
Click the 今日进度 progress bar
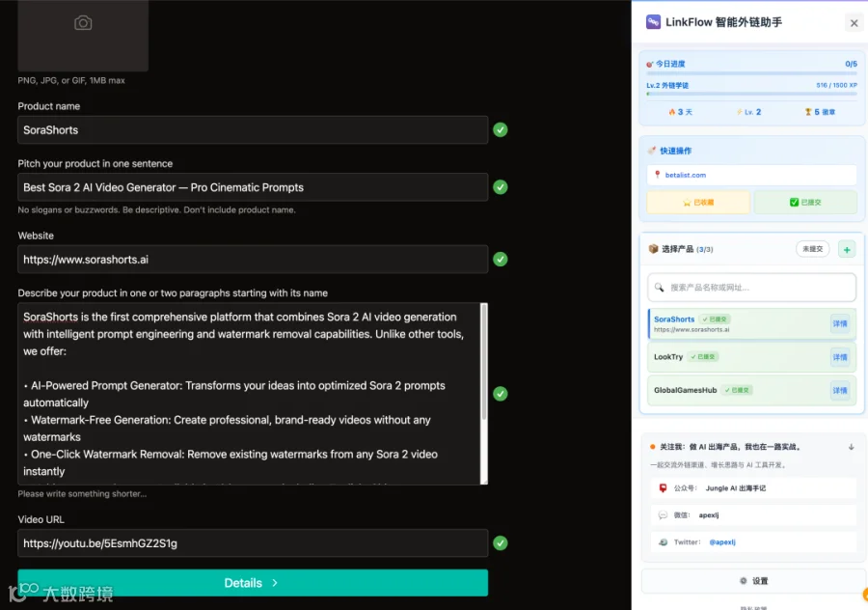[751, 73]
